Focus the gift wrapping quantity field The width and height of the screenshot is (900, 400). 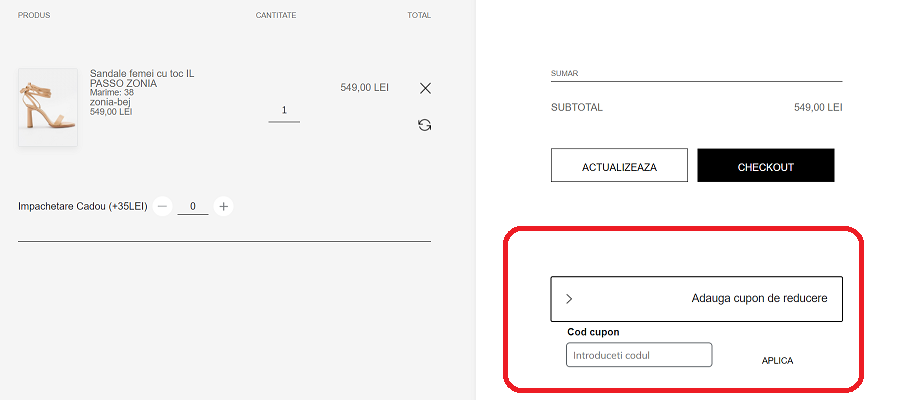pyautogui.click(x=193, y=207)
